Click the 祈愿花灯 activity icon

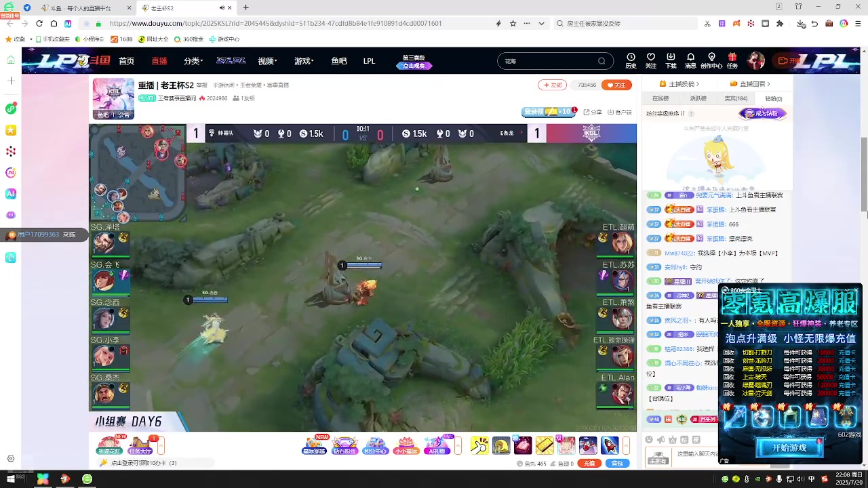point(110,445)
